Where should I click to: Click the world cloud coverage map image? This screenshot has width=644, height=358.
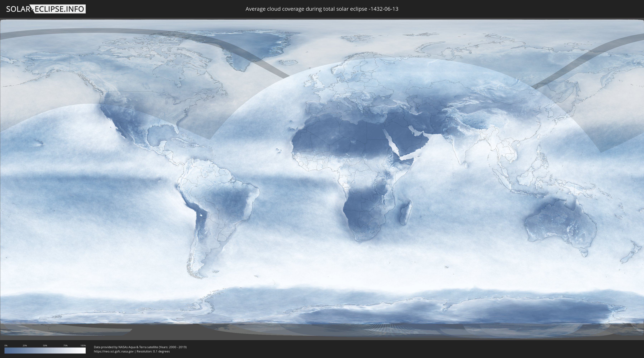click(x=322, y=179)
